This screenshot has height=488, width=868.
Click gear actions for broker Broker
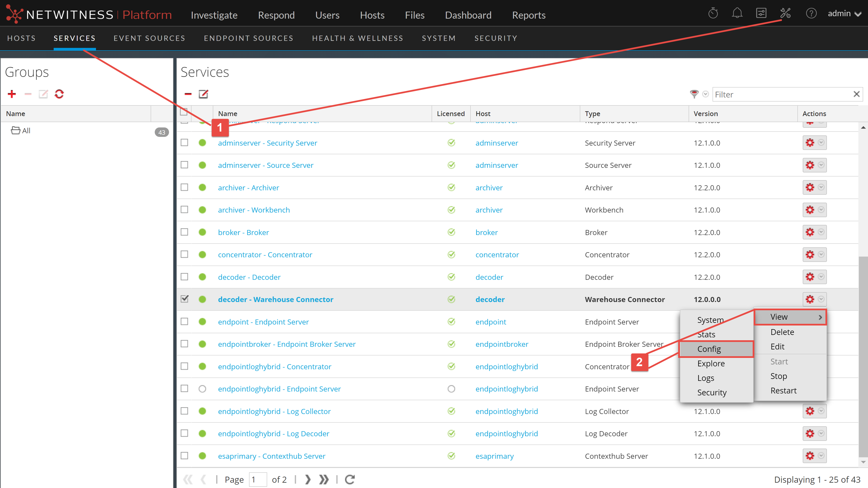click(x=810, y=232)
